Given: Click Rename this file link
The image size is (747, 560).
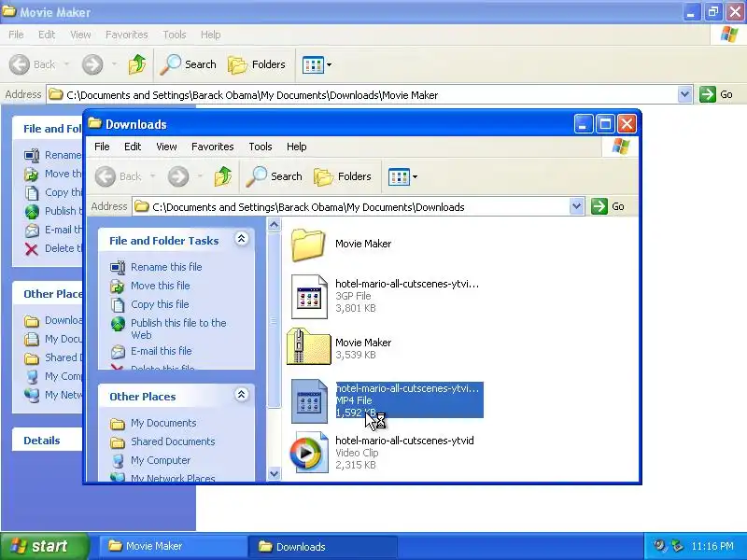Looking at the screenshot, I should (166, 267).
